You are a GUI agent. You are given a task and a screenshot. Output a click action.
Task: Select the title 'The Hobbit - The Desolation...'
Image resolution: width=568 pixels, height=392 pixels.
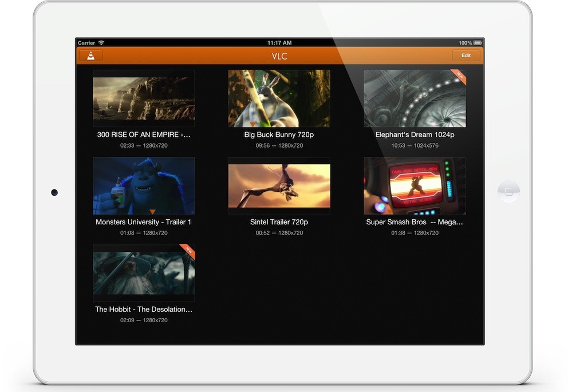[144, 309]
